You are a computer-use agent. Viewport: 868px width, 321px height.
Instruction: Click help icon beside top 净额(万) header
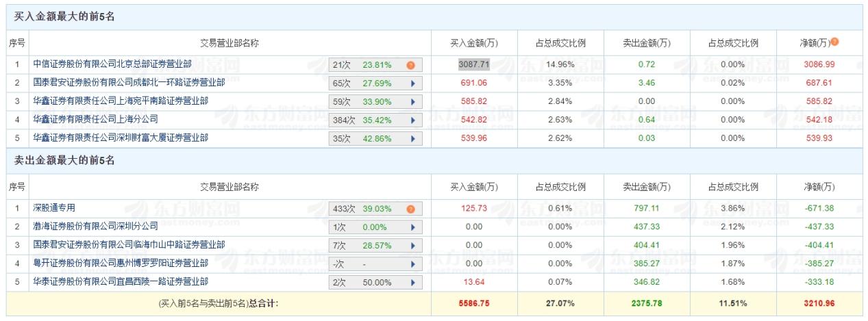point(834,42)
